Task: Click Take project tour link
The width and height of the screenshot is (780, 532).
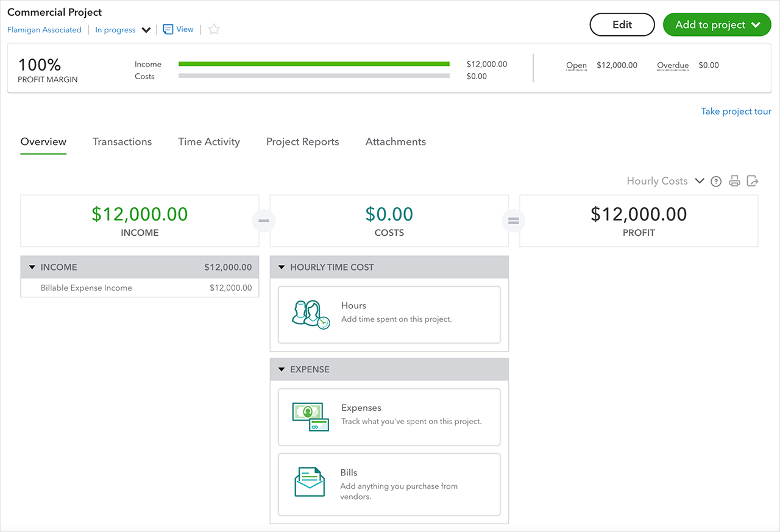Action: pos(736,112)
